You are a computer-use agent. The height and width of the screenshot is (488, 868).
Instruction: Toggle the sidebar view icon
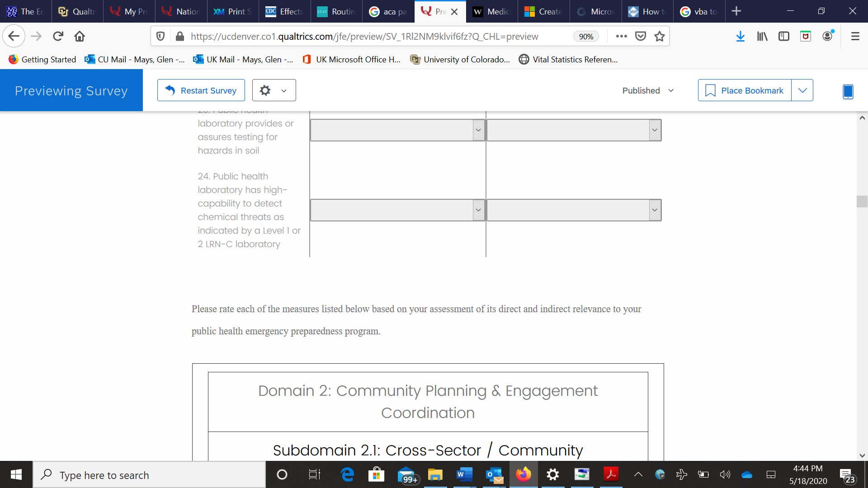(x=784, y=36)
